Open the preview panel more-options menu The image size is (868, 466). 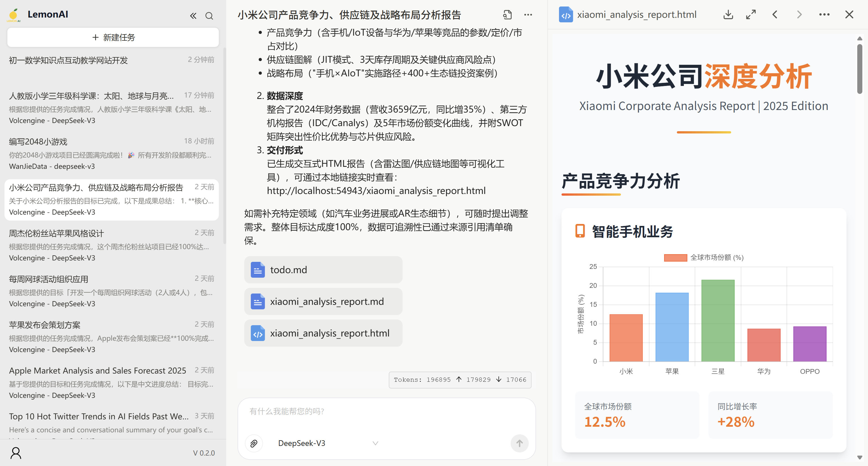click(824, 14)
